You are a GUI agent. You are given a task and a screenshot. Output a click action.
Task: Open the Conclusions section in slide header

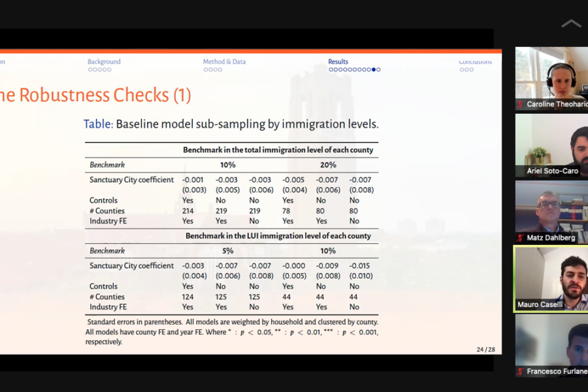click(x=475, y=62)
